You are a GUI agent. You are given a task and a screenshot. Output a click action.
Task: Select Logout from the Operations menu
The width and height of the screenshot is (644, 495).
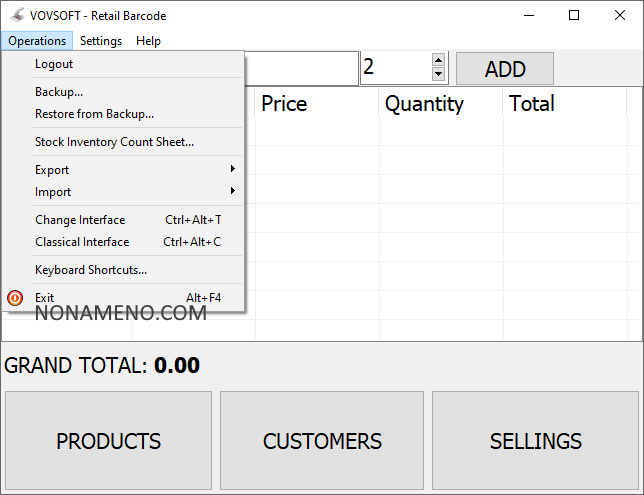pos(54,64)
